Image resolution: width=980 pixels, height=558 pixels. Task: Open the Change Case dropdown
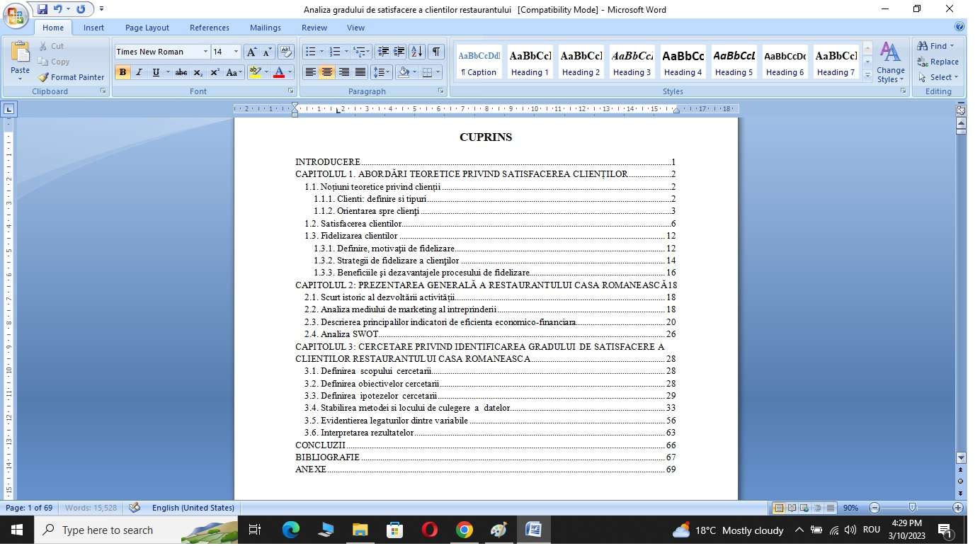(234, 72)
